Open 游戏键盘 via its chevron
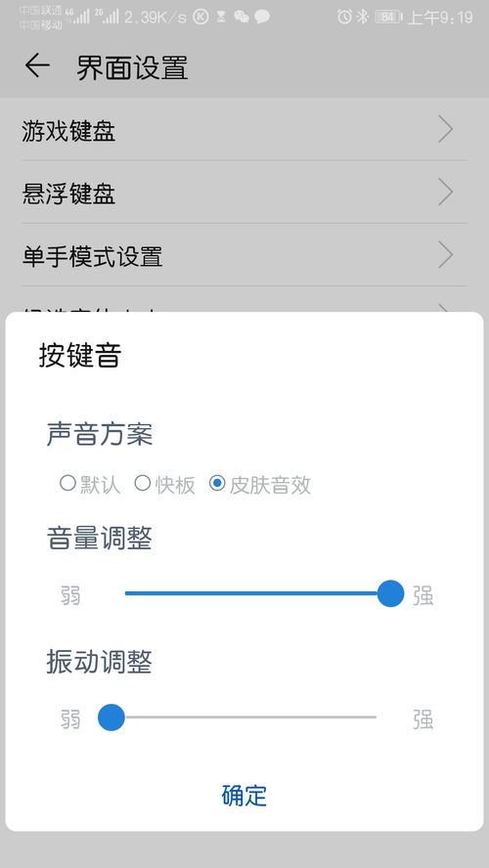This screenshot has height=868, width=489. click(x=446, y=130)
